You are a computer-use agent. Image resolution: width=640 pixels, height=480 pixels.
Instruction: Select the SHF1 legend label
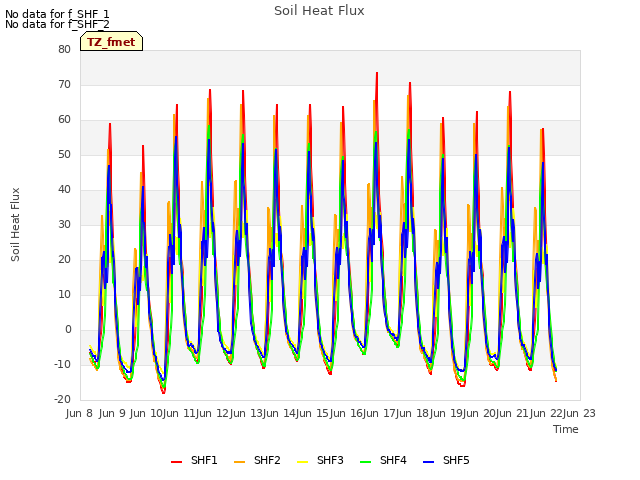[x=204, y=460]
